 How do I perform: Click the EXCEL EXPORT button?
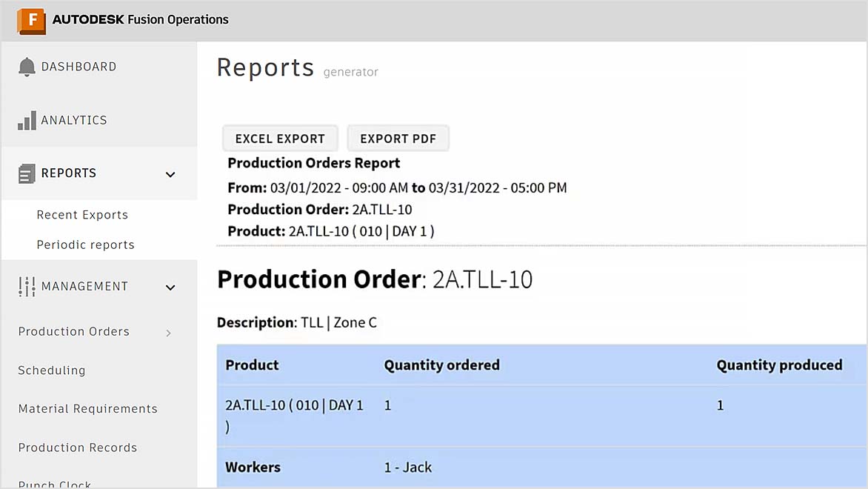(x=280, y=138)
